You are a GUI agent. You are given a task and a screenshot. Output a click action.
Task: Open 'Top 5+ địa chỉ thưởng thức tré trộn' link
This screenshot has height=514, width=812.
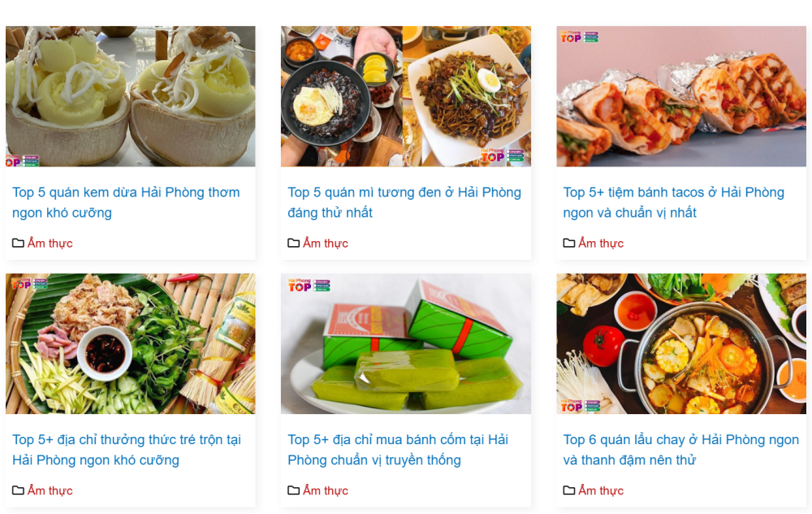click(127, 450)
